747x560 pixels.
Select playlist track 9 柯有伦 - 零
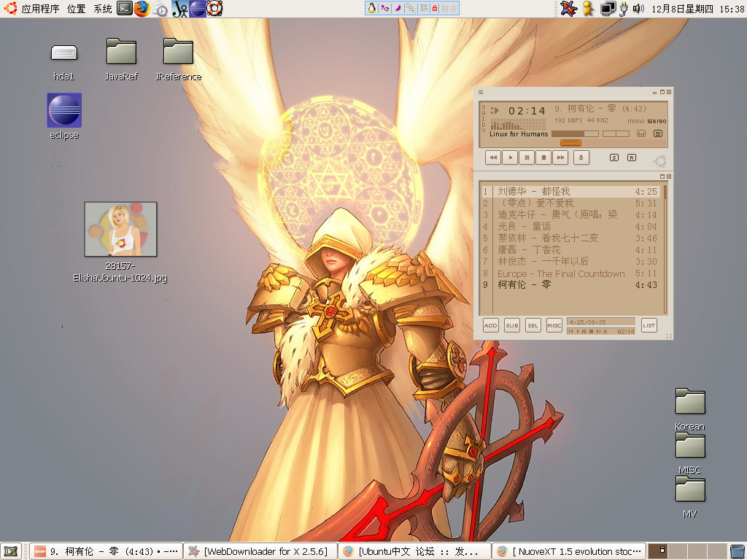[570, 285]
